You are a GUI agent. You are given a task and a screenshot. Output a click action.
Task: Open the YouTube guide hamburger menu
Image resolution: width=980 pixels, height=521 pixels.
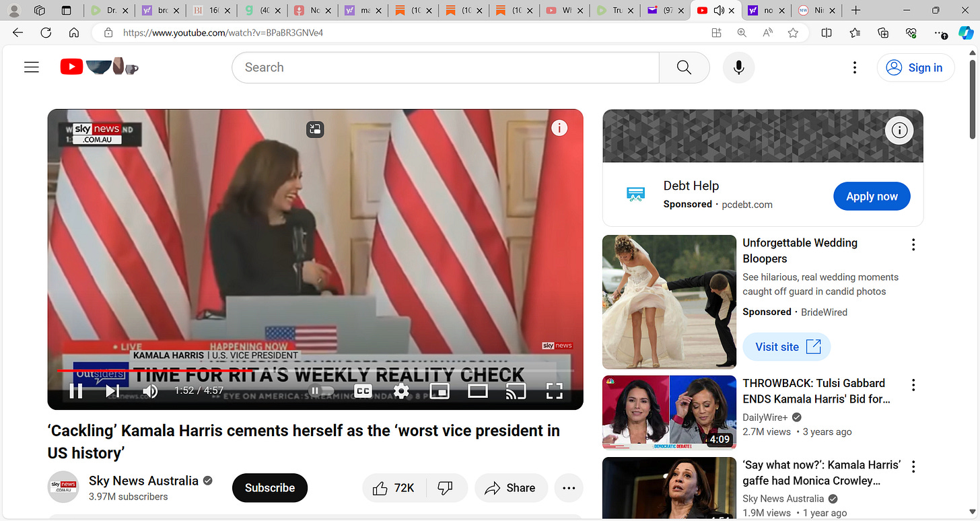pyautogui.click(x=32, y=67)
